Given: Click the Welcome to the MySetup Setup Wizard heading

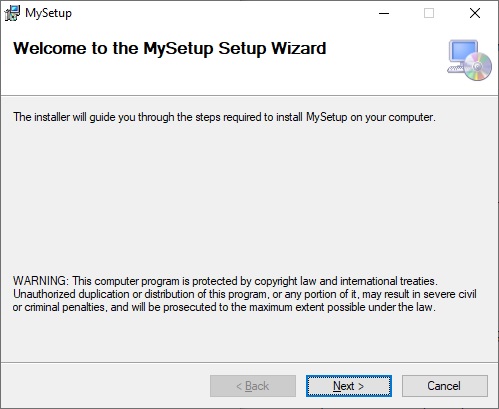Looking at the screenshot, I should (170, 49).
